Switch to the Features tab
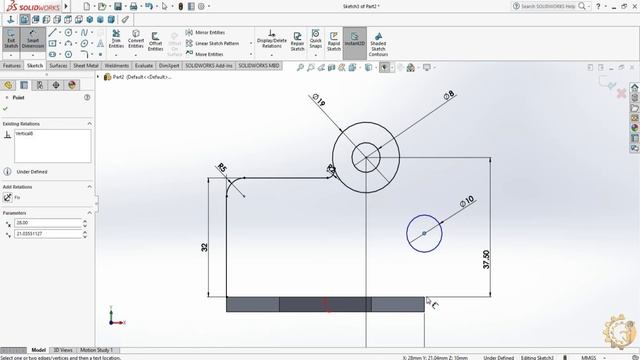Viewport: 640px width, 360px height. click(x=12, y=65)
